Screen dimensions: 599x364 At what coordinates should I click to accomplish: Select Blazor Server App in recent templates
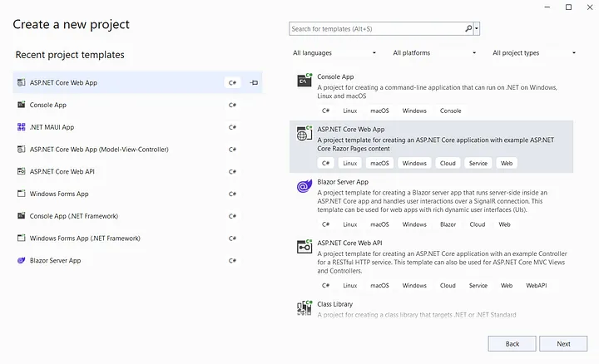(55, 260)
